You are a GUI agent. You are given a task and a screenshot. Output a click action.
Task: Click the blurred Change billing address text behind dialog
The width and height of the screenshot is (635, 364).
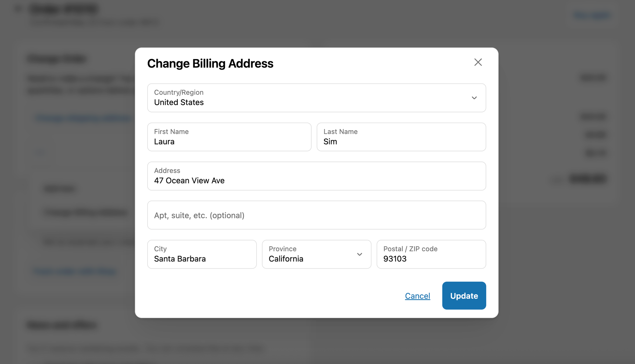point(86,212)
